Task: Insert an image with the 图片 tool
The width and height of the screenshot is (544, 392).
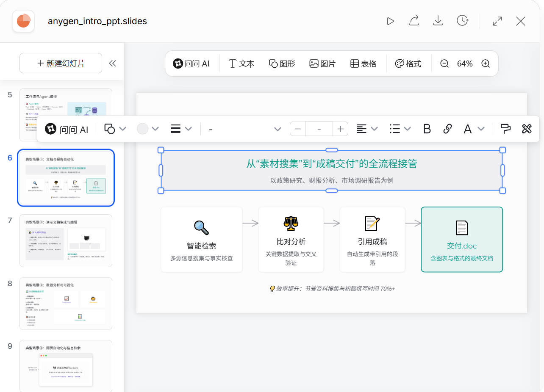Action: pos(322,63)
